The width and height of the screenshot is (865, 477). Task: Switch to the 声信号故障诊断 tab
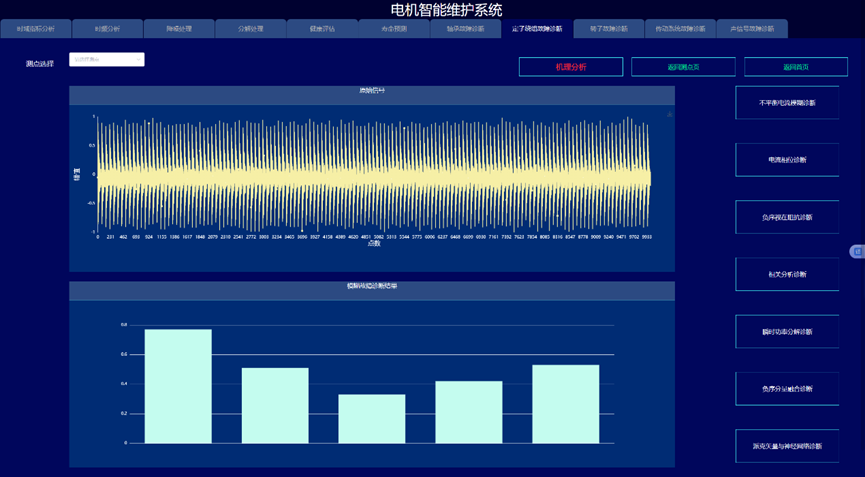click(x=752, y=29)
